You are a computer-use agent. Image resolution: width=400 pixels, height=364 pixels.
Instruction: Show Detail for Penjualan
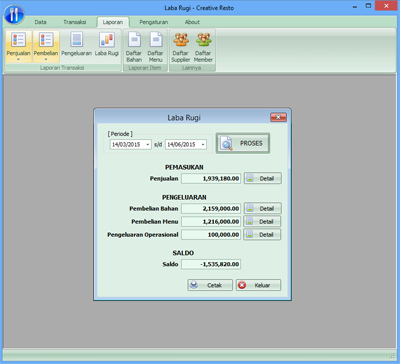click(263, 178)
